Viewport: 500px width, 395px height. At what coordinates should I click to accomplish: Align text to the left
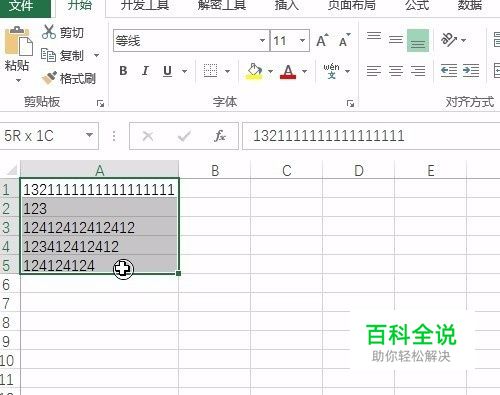374,71
